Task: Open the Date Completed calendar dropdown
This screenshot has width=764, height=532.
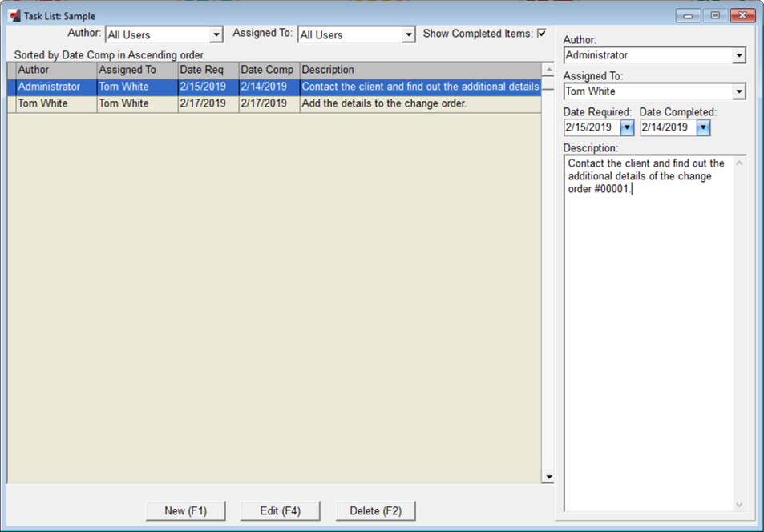Action: click(703, 127)
